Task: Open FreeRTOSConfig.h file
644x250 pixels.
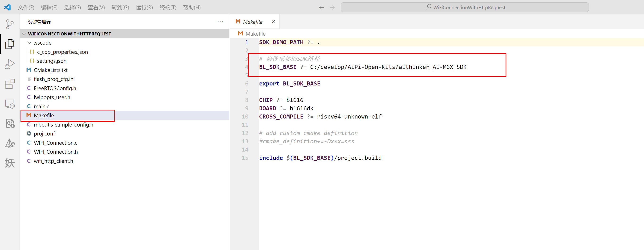Action: click(x=125, y=88)
